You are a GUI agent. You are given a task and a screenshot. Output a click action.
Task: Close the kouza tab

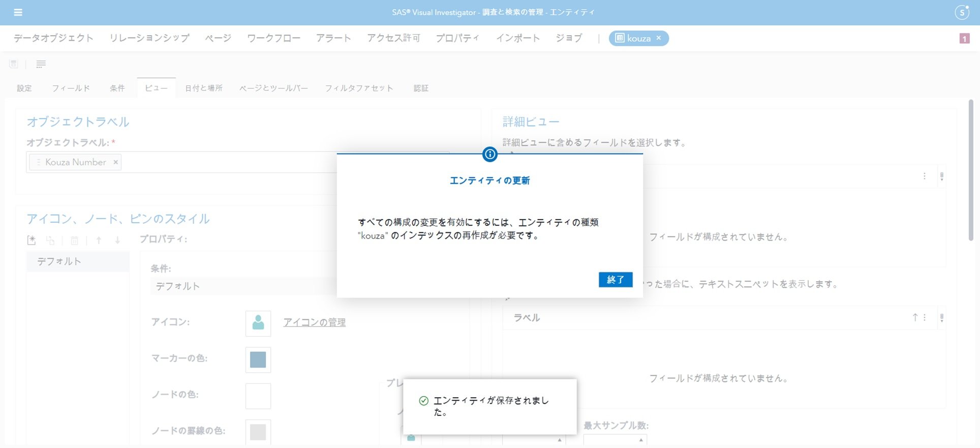click(x=659, y=38)
